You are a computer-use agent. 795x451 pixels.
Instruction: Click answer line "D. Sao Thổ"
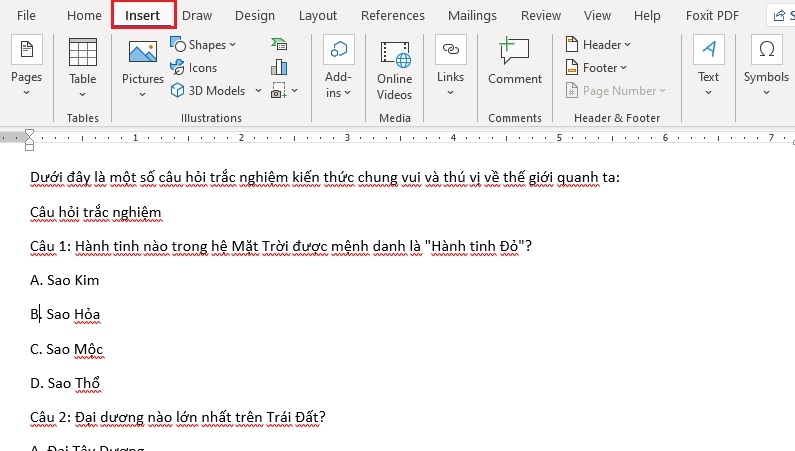[x=65, y=383]
